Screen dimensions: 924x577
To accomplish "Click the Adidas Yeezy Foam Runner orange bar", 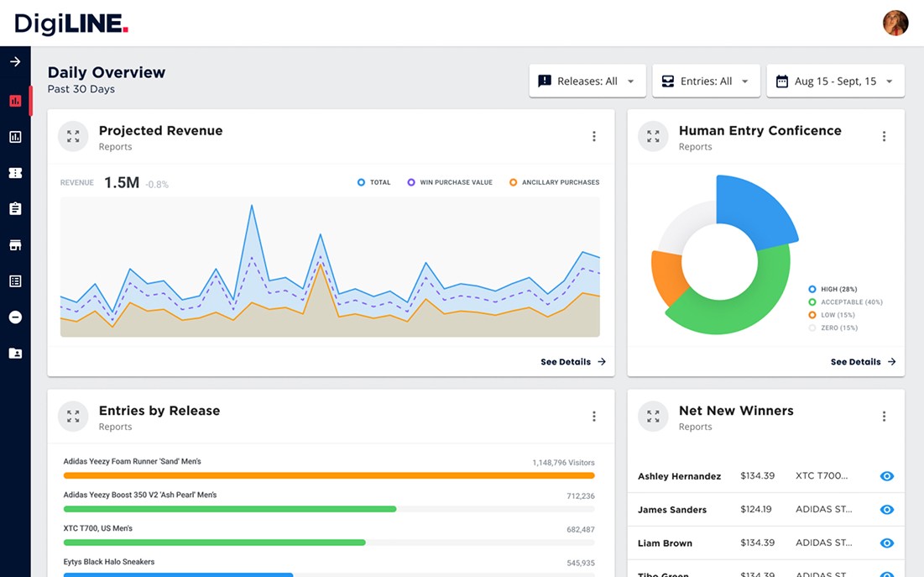I will pyautogui.click(x=329, y=475).
